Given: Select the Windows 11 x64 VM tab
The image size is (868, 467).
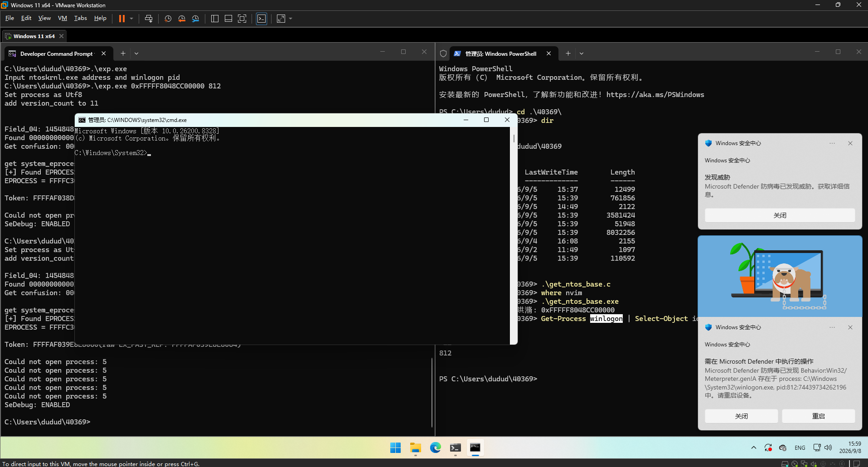Looking at the screenshot, I should [x=34, y=36].
